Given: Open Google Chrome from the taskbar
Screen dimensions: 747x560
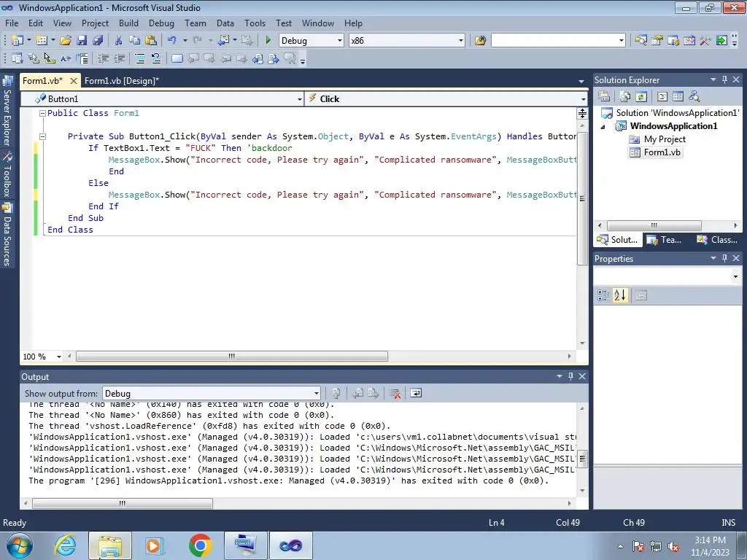Looking at the screenshot, I should (201, 545).
